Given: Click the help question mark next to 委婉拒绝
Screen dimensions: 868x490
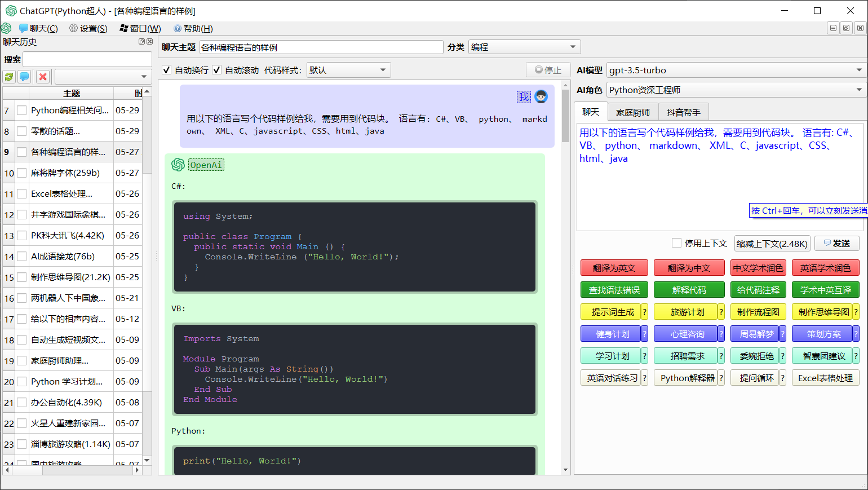Looking at the screenshot, I should [x=782, y=356].
